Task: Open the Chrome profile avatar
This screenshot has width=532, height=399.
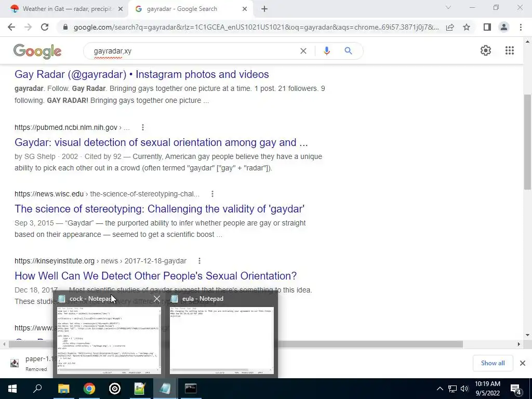Action: click(504, 27)
